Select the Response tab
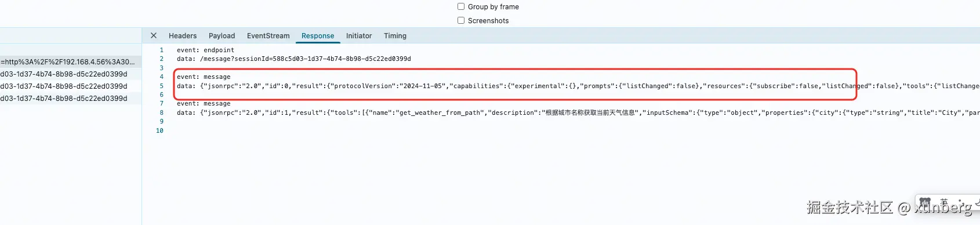The height and width of the screenshot is (225, 980). pos(318,36)
